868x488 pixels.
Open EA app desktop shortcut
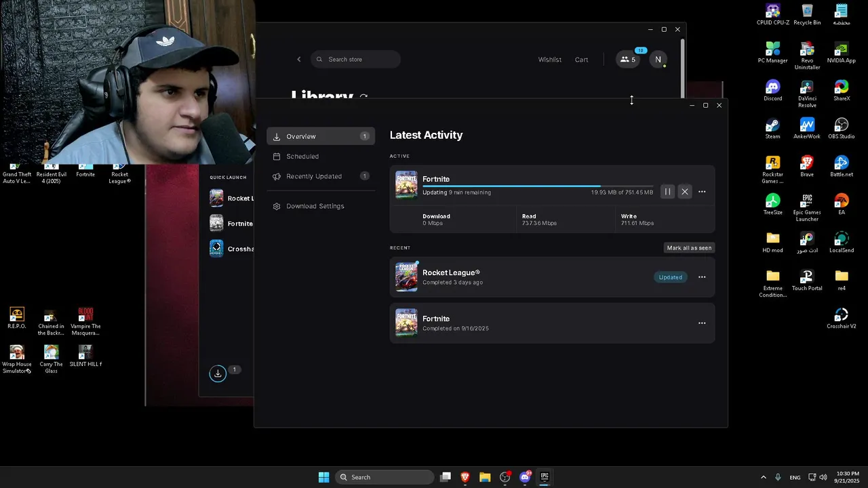(x=842, y=205)
